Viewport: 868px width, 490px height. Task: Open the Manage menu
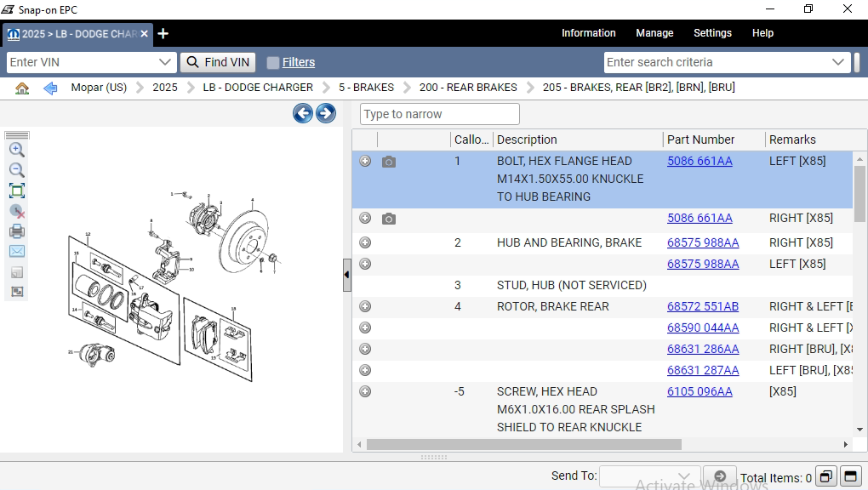click(654, 33)
